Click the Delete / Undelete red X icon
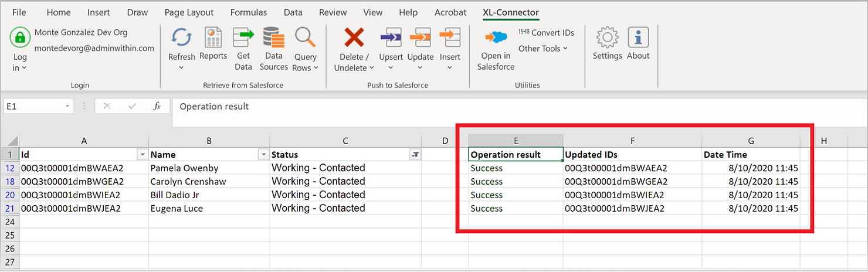The width and height of the screenshot is (868, 272). coord(354,39)
